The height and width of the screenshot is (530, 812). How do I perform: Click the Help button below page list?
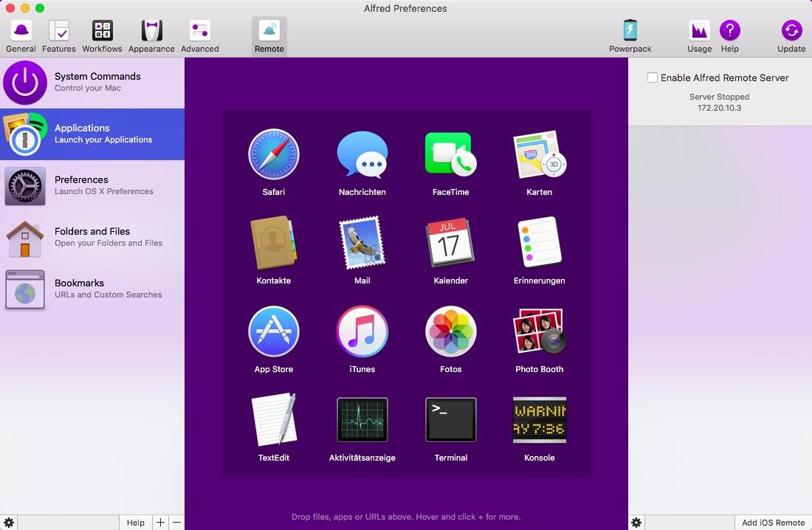pos(136,522)
